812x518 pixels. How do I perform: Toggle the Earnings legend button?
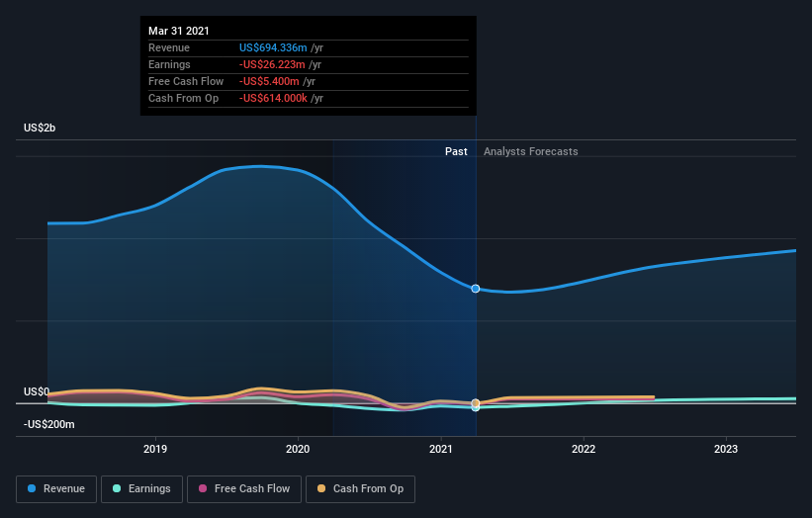click(141, 489)
